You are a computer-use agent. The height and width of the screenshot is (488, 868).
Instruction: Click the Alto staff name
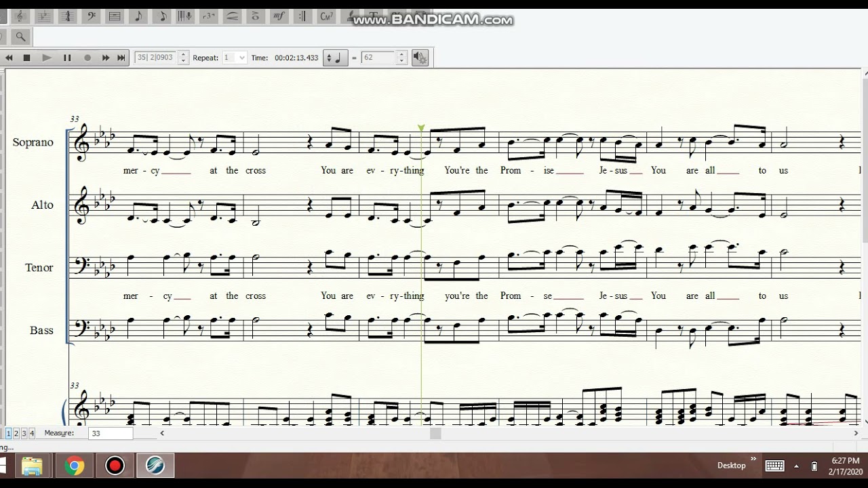coord(42,205)
